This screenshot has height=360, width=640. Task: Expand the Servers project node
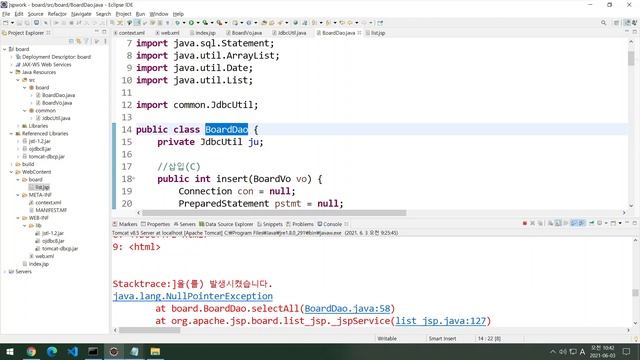pyautogui.click(x=4, y=272)
